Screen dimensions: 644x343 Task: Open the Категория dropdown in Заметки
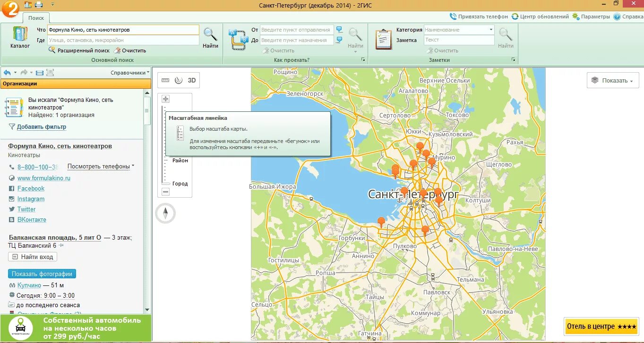point(491,30)
